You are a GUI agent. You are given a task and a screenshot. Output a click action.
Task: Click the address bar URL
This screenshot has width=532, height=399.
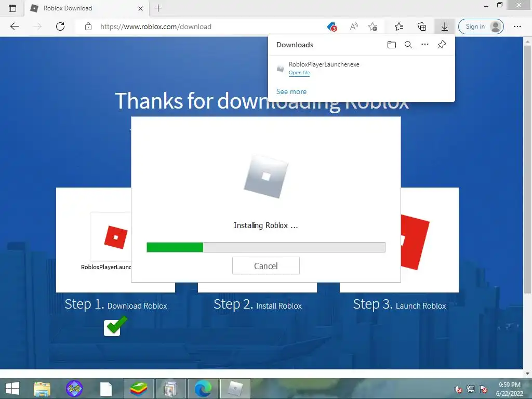(x=156, y=26)
